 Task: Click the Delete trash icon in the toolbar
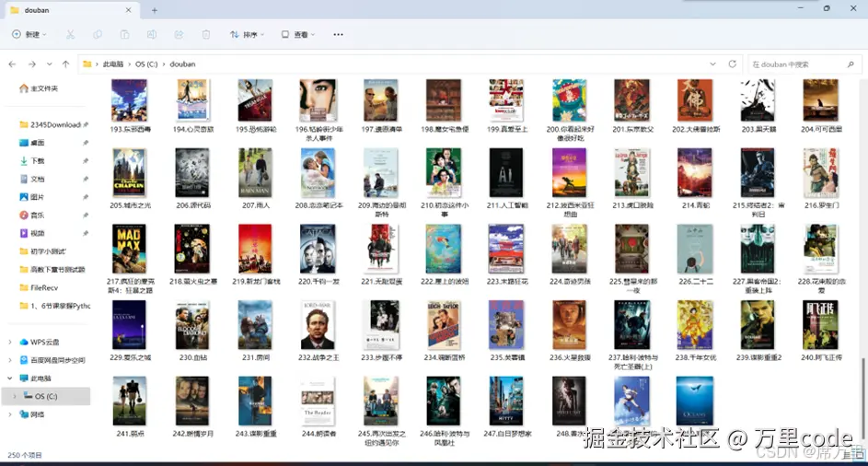(206, 34)
